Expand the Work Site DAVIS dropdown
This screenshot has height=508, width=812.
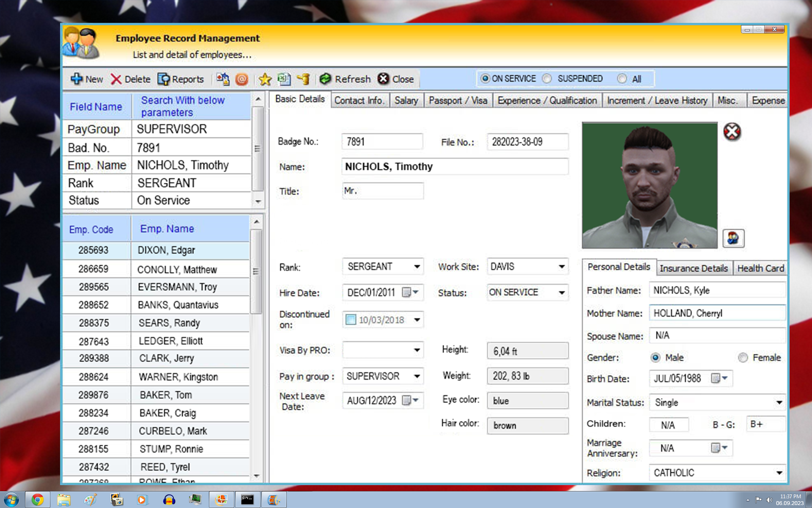562,267
